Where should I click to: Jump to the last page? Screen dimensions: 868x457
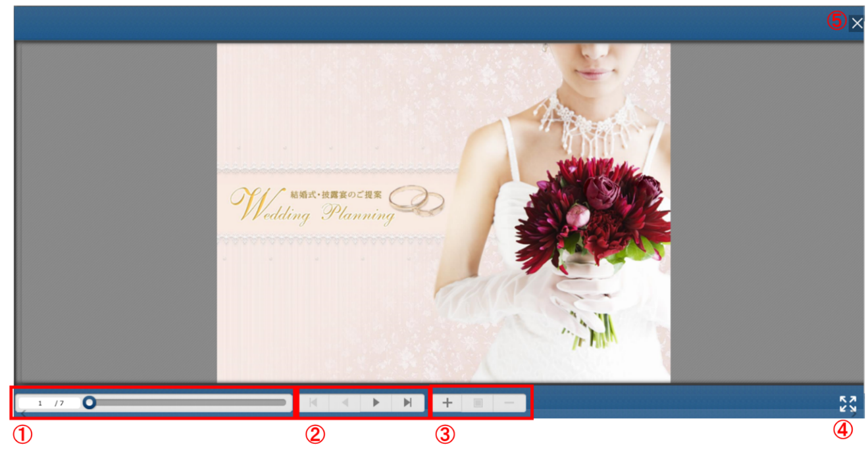coord(407,402)
